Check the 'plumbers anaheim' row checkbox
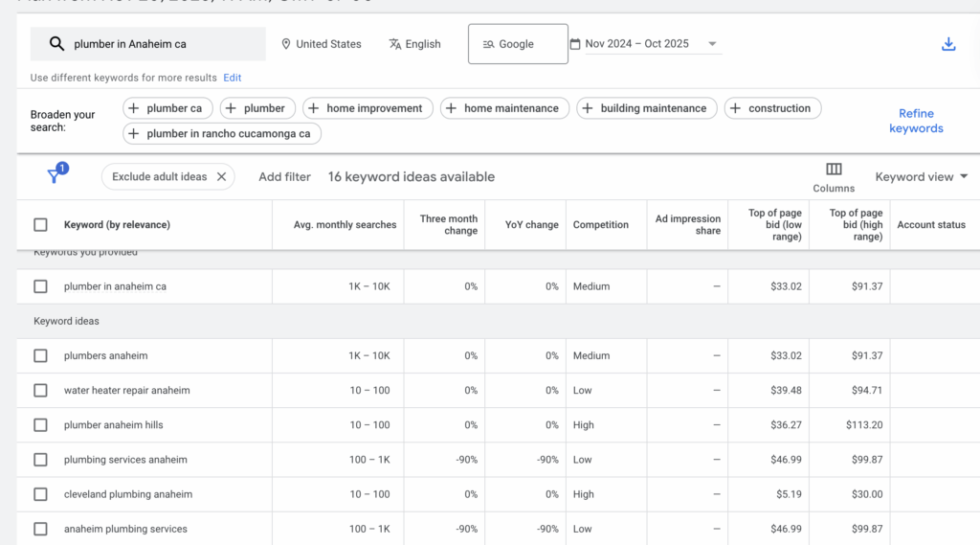 pyautogui.click(x=40, y=355)
